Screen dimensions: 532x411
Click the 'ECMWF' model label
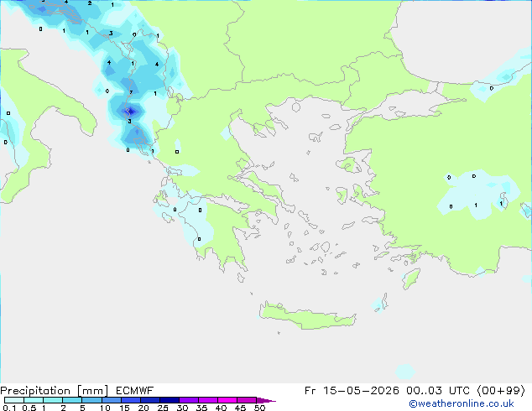(x=135, y=391)
